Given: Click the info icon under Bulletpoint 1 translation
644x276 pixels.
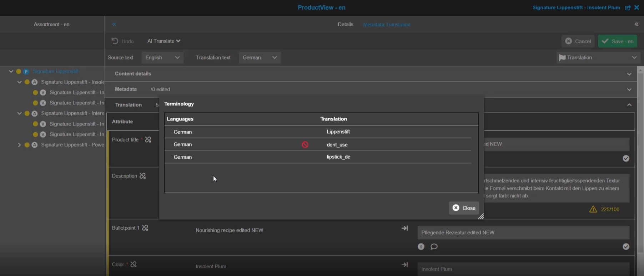Looking at the screenshot, I should click(421, 246).
